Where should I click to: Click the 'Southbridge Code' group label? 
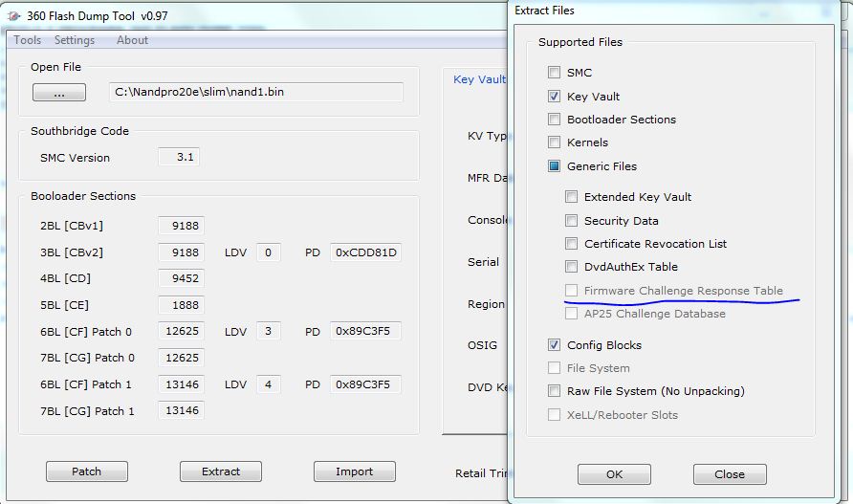[80, 131]
